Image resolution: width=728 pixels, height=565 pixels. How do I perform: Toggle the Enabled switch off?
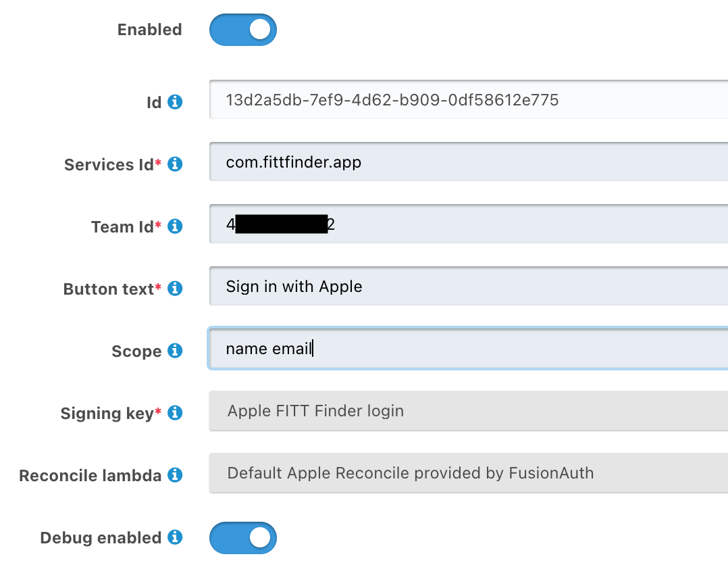click(243, 30)
